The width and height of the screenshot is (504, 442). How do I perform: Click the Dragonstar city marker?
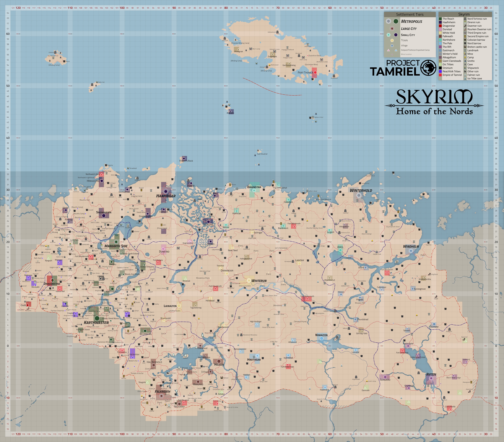click(52, 280)
